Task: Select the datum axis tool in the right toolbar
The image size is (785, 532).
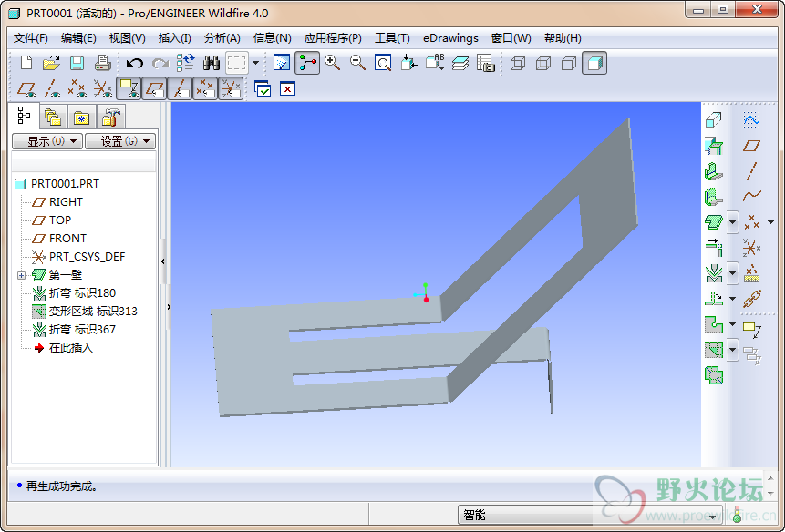Action: coord(751,171)
